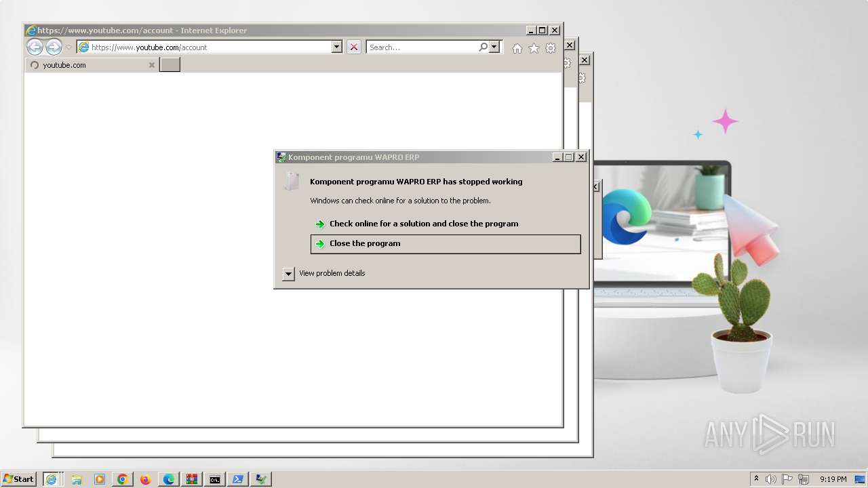The height and width of the screenshot is (488, 868).
Task: Click the 9:19 PM clock
Action: coord(833,479)
